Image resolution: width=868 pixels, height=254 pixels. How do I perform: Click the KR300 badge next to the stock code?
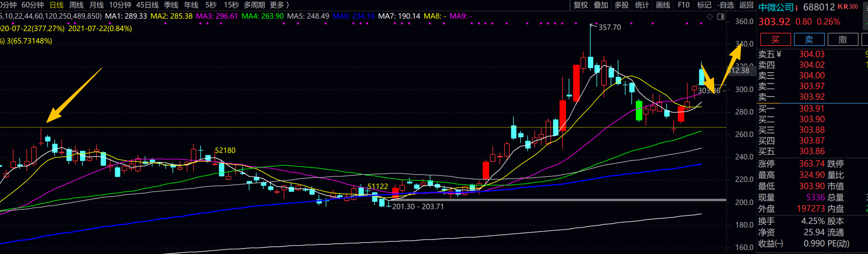point(848,7)
